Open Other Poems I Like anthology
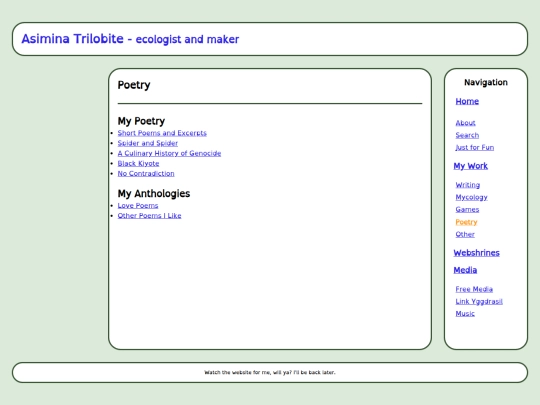Image resolution: width=540 pixels, height=405 pixels. tap(149, 216)
